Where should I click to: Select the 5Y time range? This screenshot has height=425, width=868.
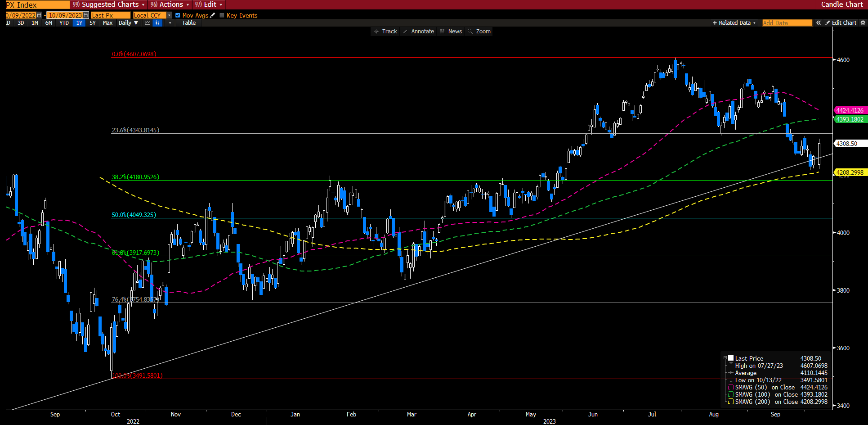click(x=93, y=23)
